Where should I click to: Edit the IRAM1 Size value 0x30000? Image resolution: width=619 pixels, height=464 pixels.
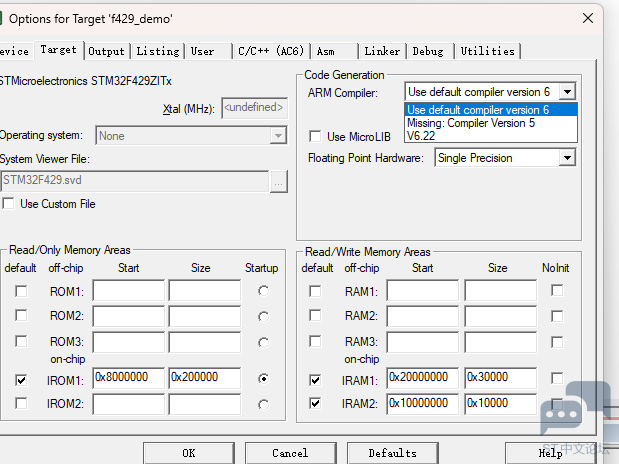(x=501, y=378)
